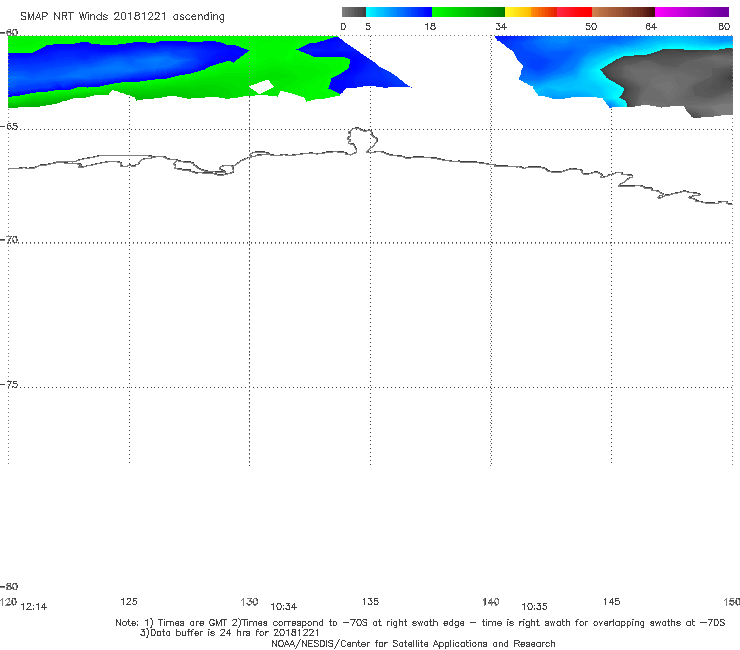This screenshot has height=650, width=740.
Task: Click the color bar label '50'
Action: [591, 27]
